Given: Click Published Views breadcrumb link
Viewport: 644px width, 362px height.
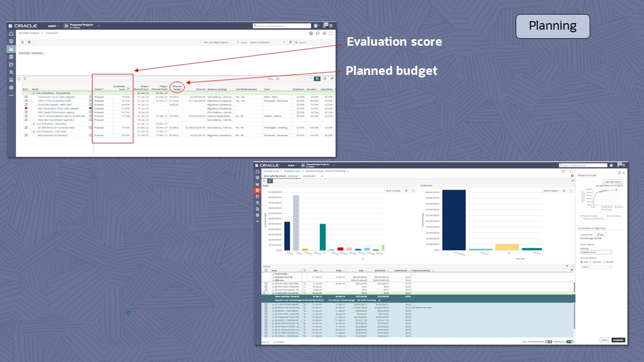Looking at the screenshot, I should click(292, 171).
